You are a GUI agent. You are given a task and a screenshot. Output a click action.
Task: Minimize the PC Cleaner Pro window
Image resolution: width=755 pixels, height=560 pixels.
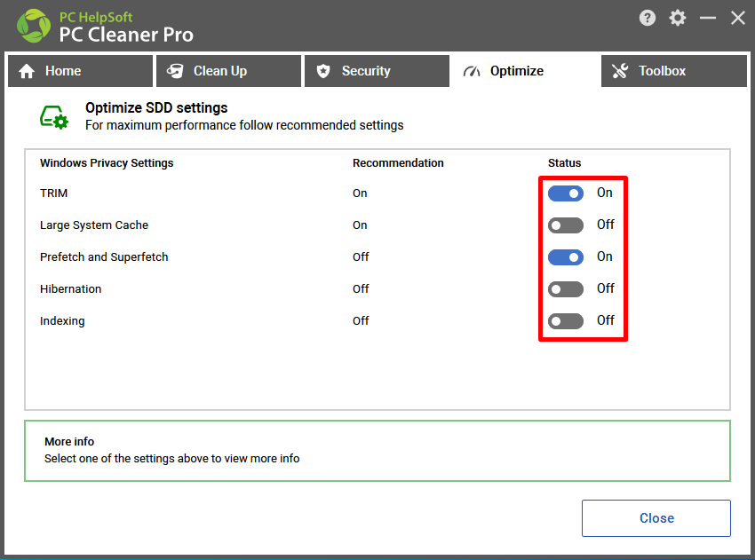[x=707, y=19]
